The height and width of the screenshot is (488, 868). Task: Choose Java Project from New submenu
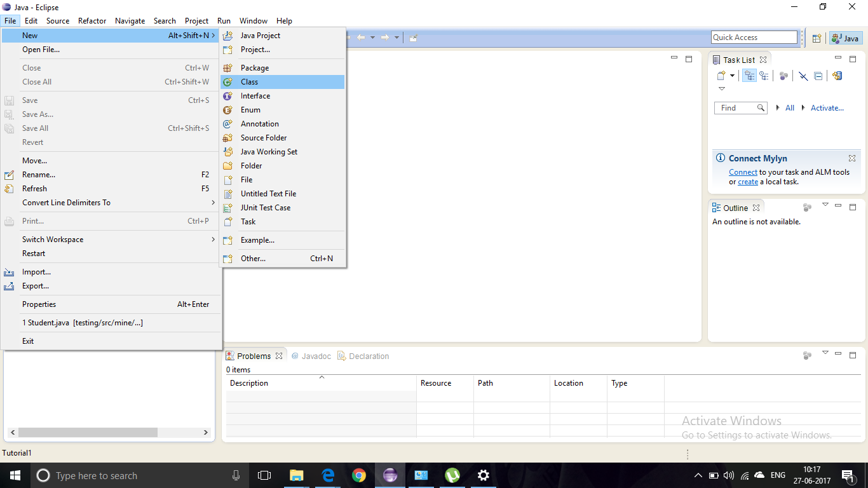click(282, 36)
